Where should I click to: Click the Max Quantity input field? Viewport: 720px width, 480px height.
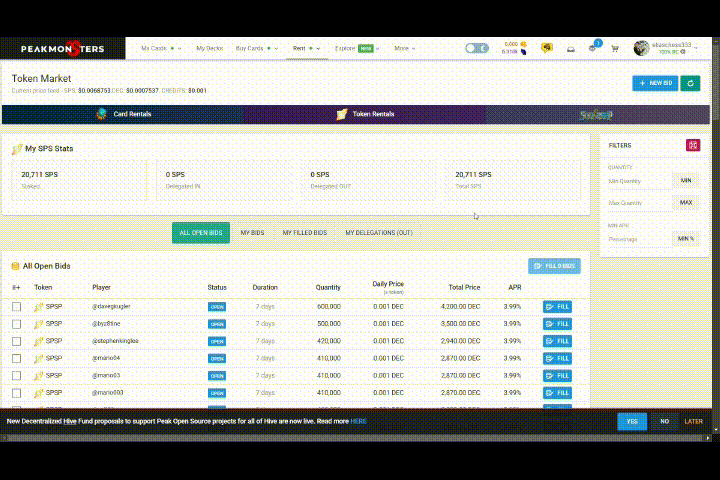[x=640, y=203]
